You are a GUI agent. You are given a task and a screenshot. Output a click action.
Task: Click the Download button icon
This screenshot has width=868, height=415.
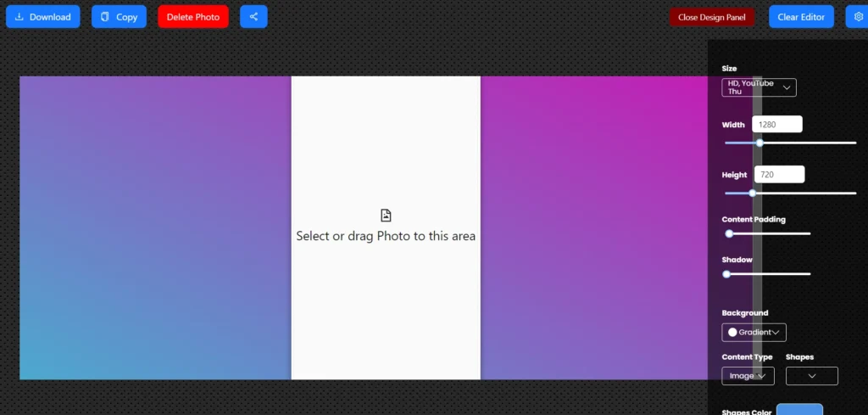[19, 17]
